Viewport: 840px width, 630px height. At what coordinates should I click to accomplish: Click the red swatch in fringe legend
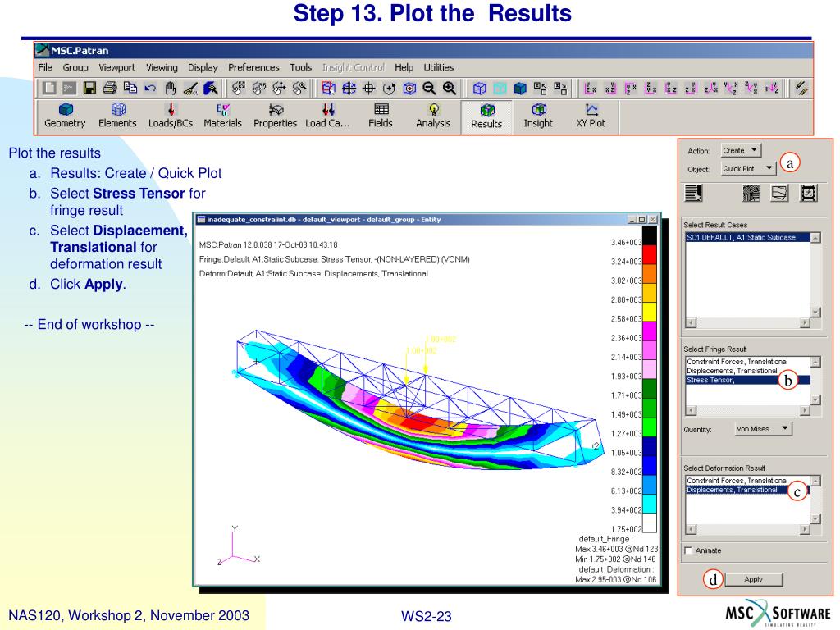(650, 254)
